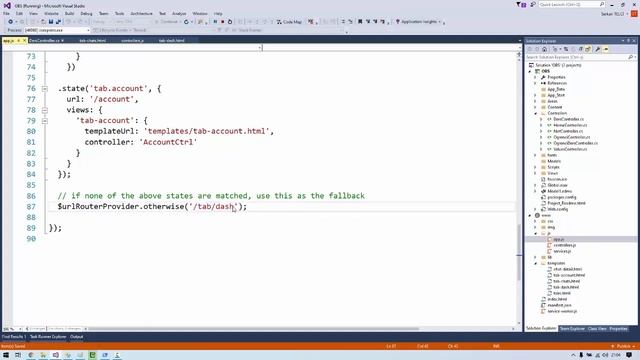This screenshot has height=360, width=640.
Task: Open the Debug menu
Action: pyautogui.click(x=86, y=13)
